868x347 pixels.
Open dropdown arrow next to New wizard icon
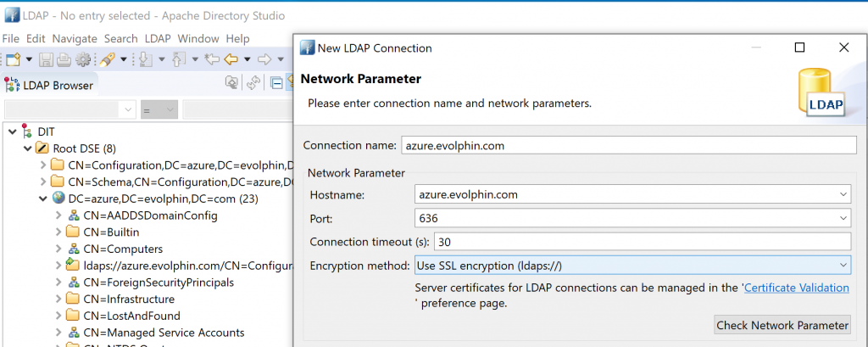point(29,59)
